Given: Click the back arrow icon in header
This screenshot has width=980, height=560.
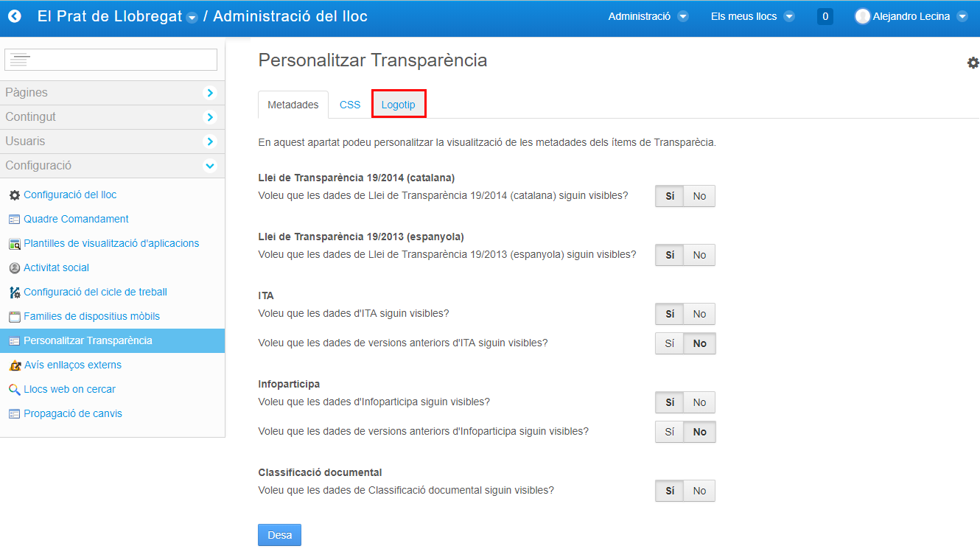Looking at the screenshot, I should [x=15, y=16].
